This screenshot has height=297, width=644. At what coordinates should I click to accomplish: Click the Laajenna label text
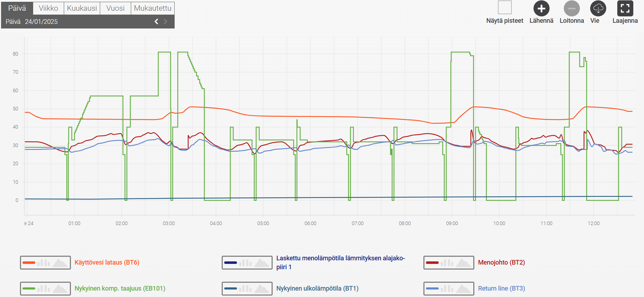625,21
